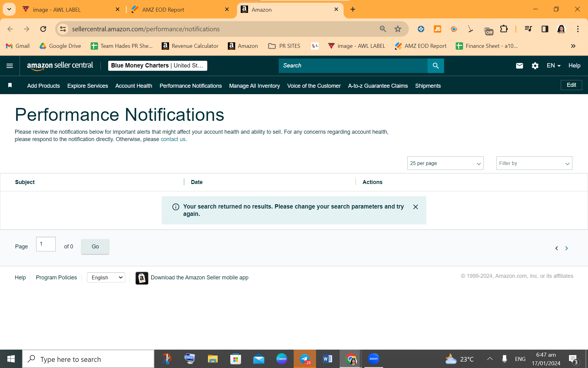The width and height of the screenshot is (588, 368).
Task: Open the Filter by dropdown
Action: [x=534, y=163]
